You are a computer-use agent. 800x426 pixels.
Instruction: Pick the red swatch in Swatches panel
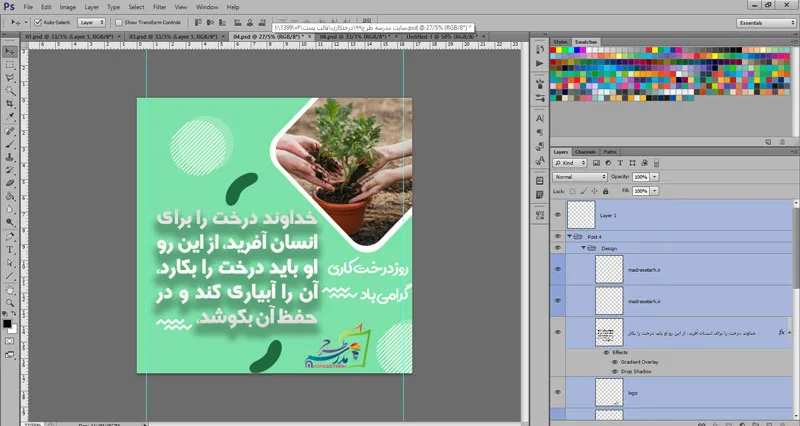[x=554, y=50]
